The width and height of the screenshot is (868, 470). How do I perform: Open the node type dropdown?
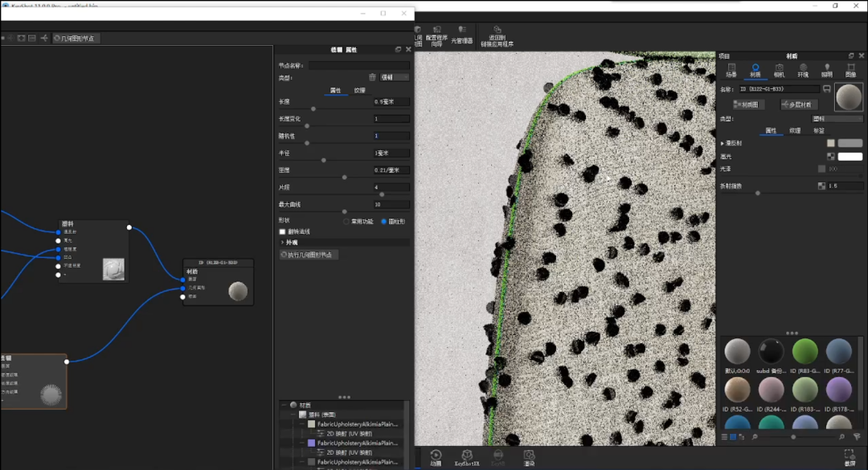(x=395, y=77)
